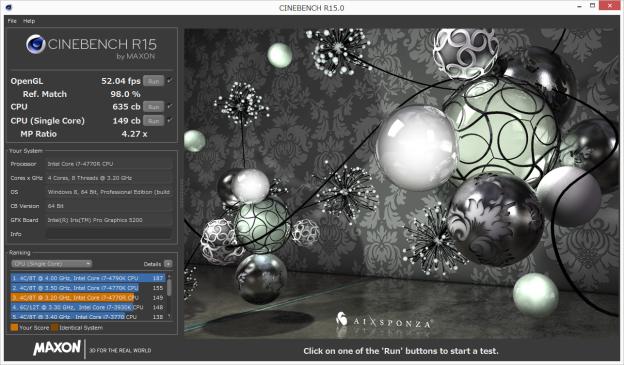Select orange ranking row 3 Core i7-4770R

click(88, 297)
